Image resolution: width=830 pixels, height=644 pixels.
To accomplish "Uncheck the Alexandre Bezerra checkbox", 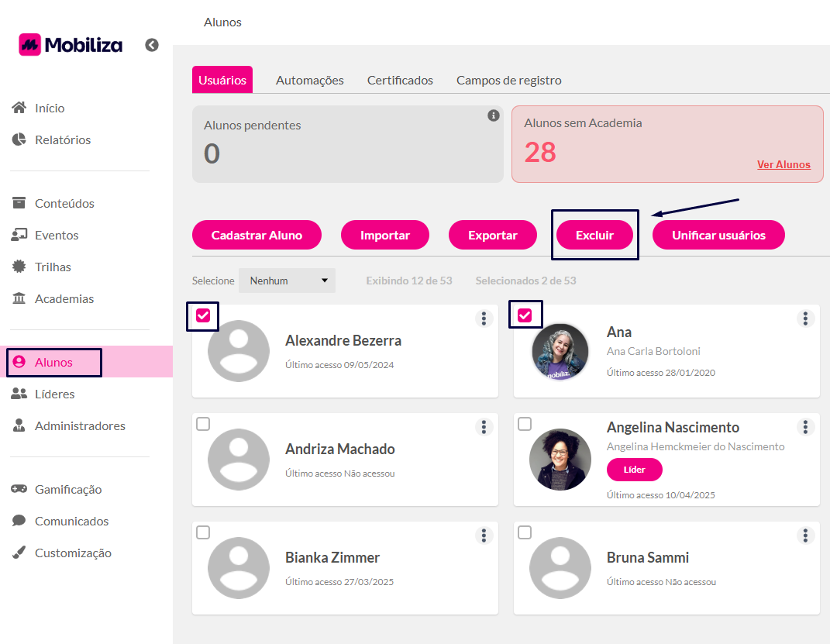I will pos(203,315).
